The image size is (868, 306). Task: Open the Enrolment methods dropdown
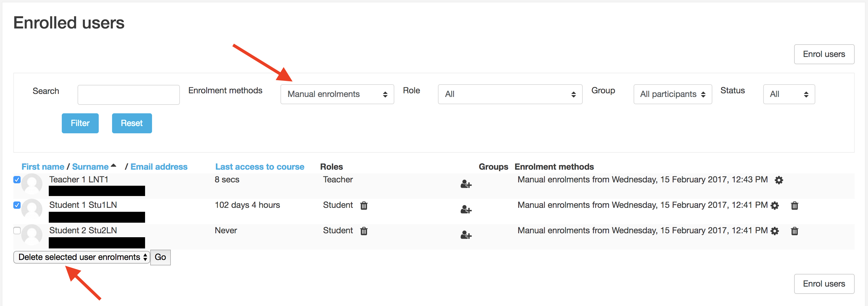pyautogui.click(x=337, y=94)
